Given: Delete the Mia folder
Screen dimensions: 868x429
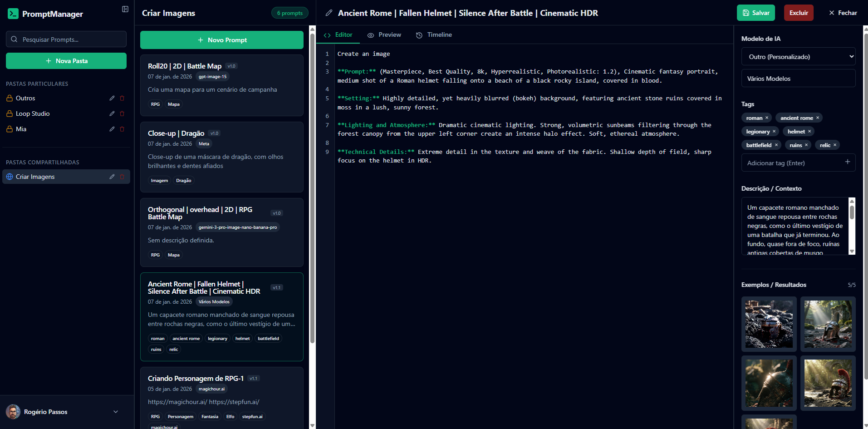Looking at the screenshot, I should point(122,129).
